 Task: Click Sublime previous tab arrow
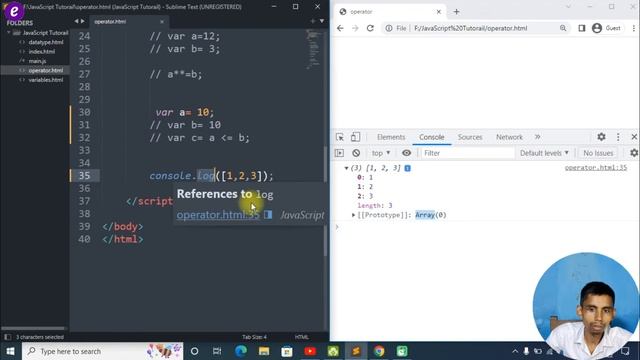coord(76,21)
